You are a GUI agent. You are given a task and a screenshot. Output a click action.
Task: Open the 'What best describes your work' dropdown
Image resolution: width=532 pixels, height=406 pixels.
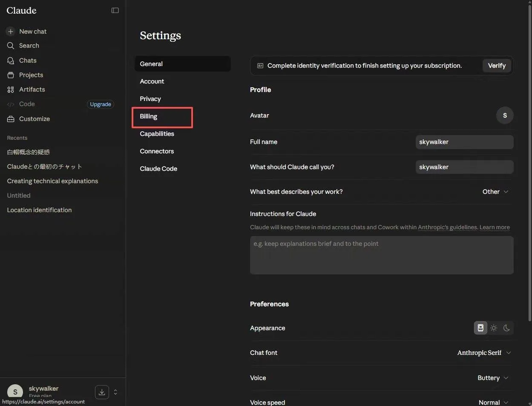pos(495,192)
